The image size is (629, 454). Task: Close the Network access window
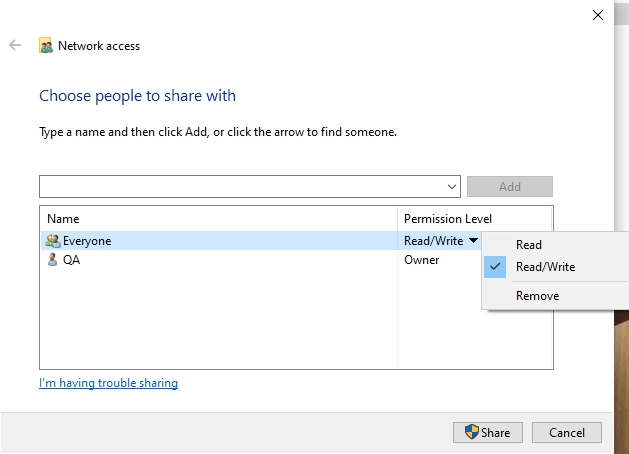[x=598, y=15]
